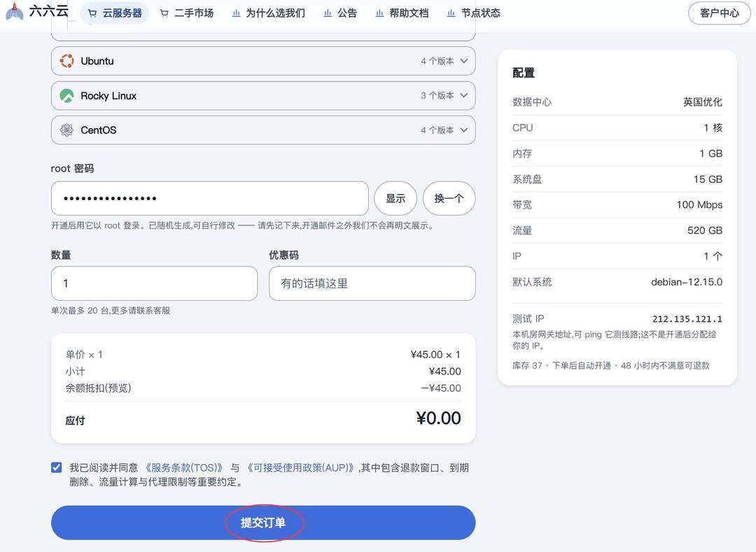Image resolution: width=756 pixels, height=552 pixels.
Task: Open the 节点状态 nav item
Action: 474,13
